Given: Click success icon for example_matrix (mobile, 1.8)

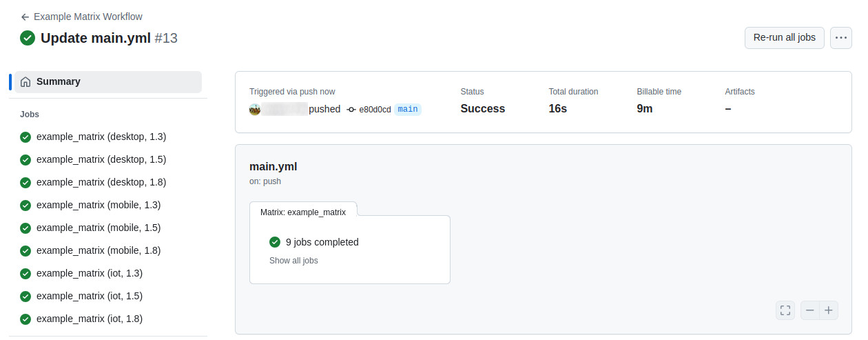Looking at the screenshot, I should click(x=25, y=251).
